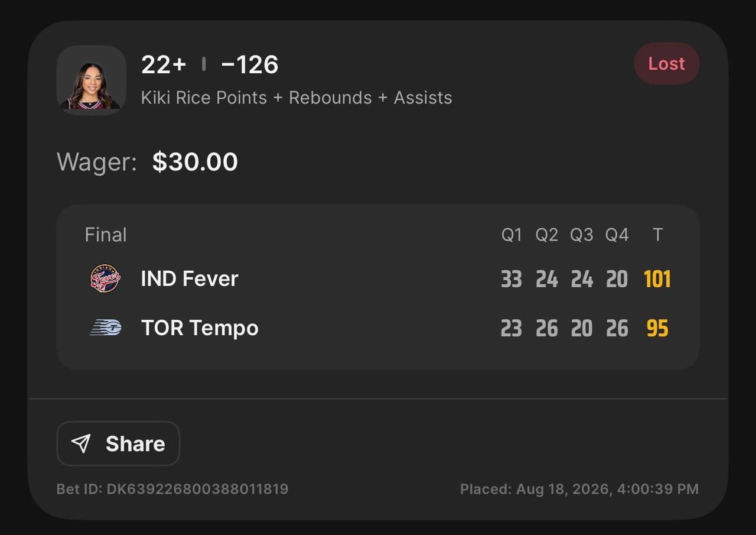Viewport: 756px width, 535px height.
Task: Click the TOR Tempo team name
Action: (x=200, y=328)
